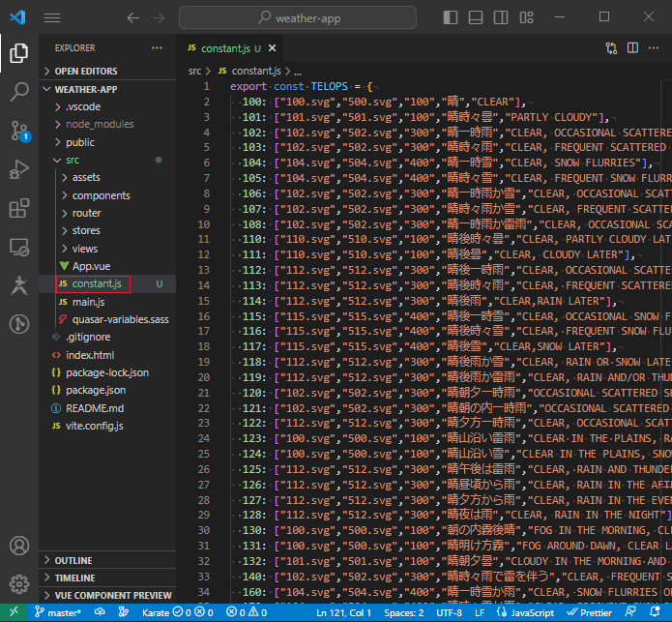Click Ln 121, Col 1 cursor position
The height and width of the screenshot is (622, 672).
[343, 612]
